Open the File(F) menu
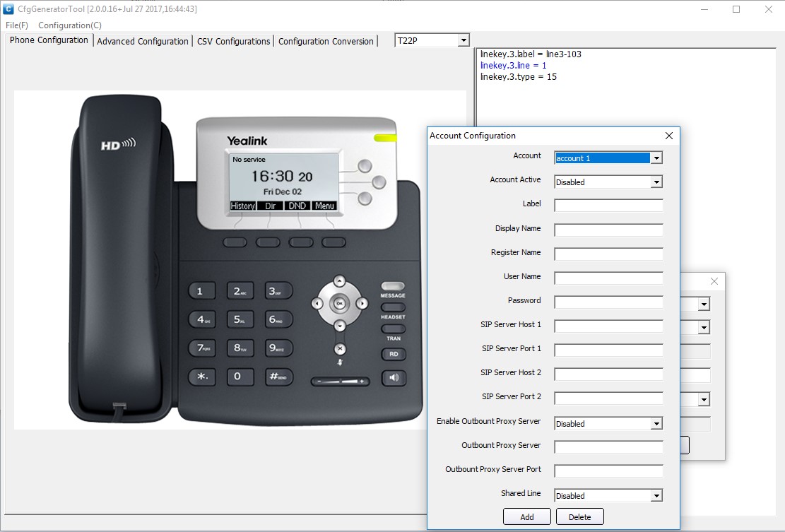The height and width of the screenshot is (532, 785). click(x=16, y=25)
